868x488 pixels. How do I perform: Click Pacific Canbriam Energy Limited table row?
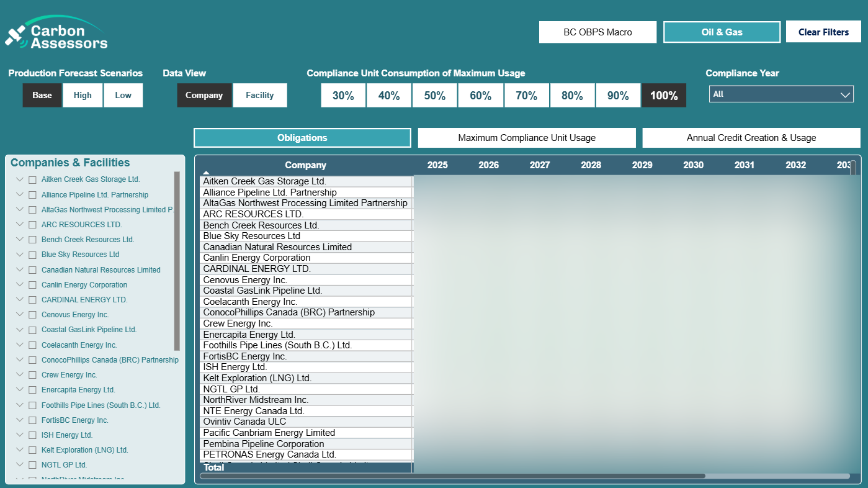pos(306,433)
